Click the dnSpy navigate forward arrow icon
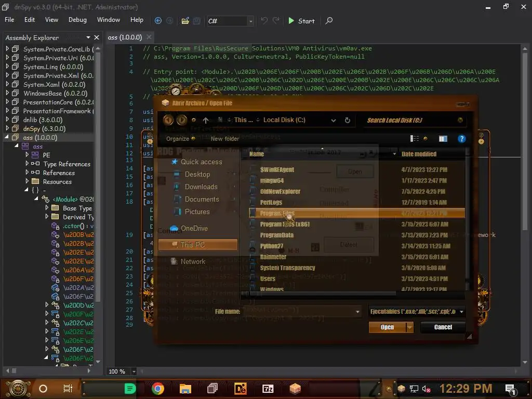This screenshot has height=399, width=532. (x=170, y=21)
